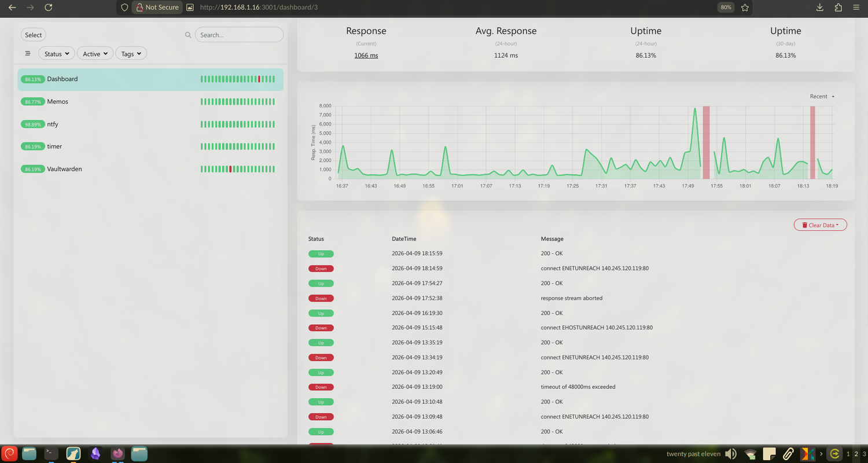The height and width of the screenshot is (463, 868).
Task: Go back using the browser back arrow
Action: [12, 8]
